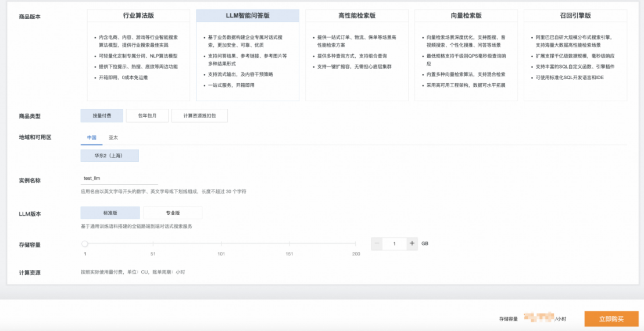Click the storage capacity slider handle
The image size is (644, 331).
[85, 244]
